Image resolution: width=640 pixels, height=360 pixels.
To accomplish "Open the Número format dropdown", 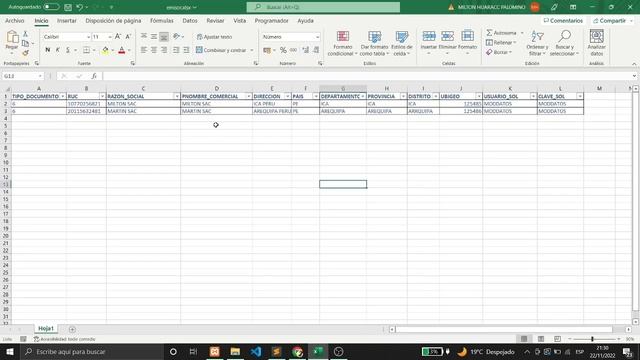I will 317,37.
